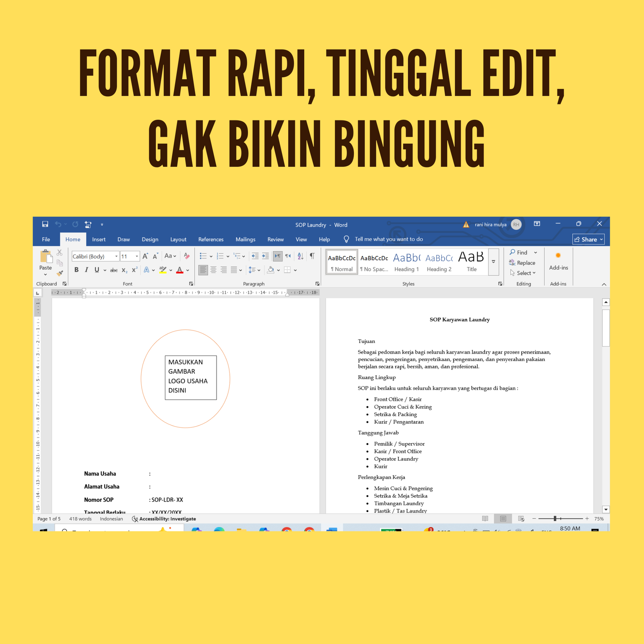Viewport: 644px width, 644px height.
Task: Open the font size dropdown
Action: pos(137,256)
